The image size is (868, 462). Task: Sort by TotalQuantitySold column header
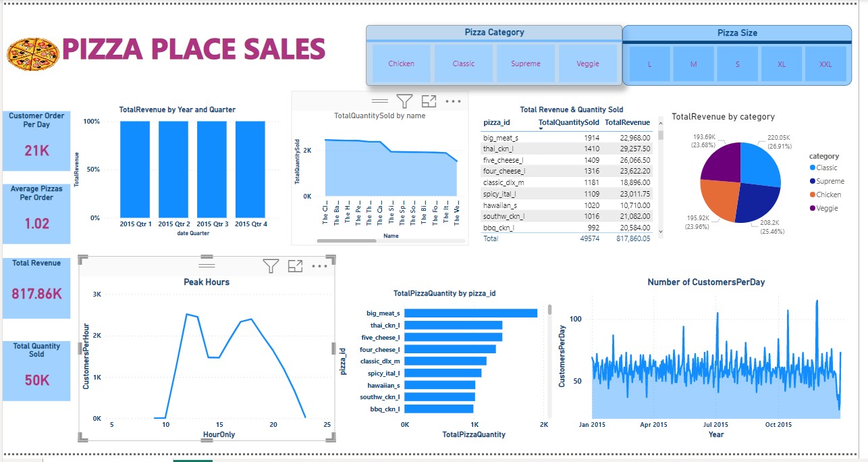point(568,122)
